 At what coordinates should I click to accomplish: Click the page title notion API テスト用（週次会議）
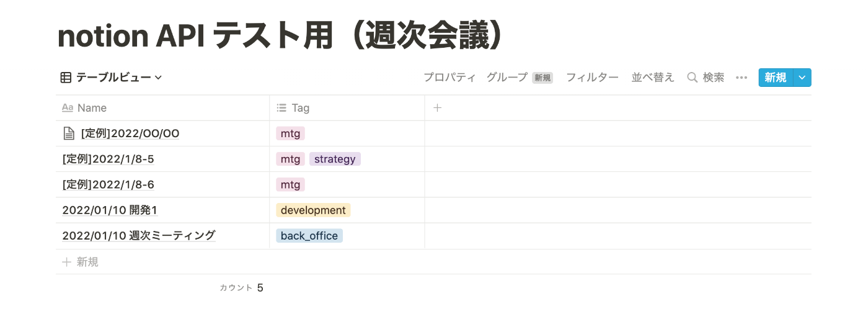tap(281, 37)
